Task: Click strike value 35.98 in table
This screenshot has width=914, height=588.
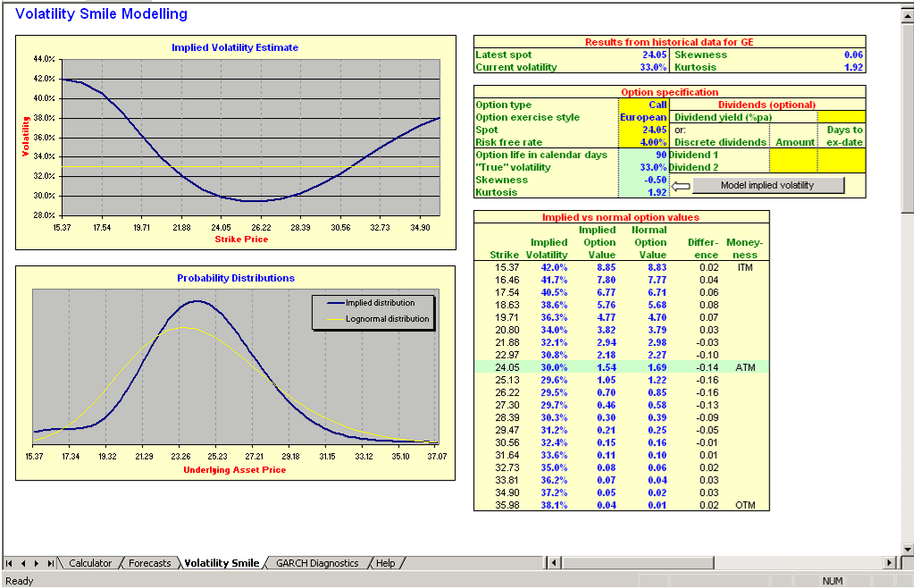Action: pyautogui.click(x=507, y=505)
